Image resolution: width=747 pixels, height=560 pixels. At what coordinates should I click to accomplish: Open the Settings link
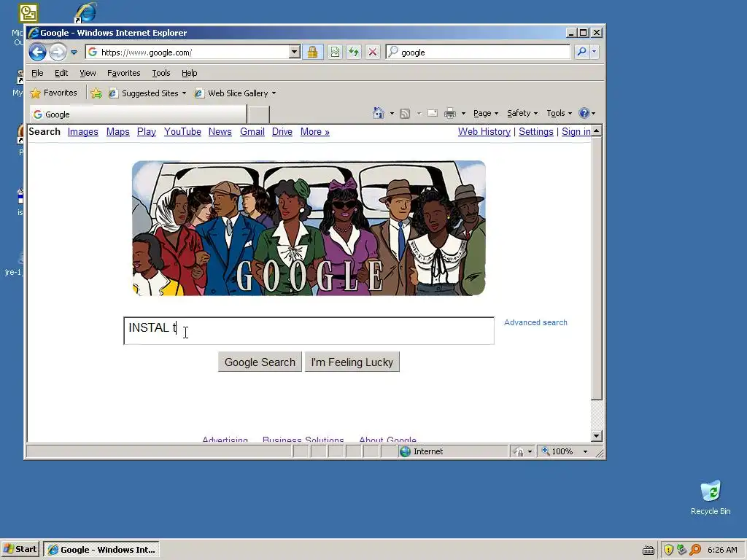click(x=536, y=132)
